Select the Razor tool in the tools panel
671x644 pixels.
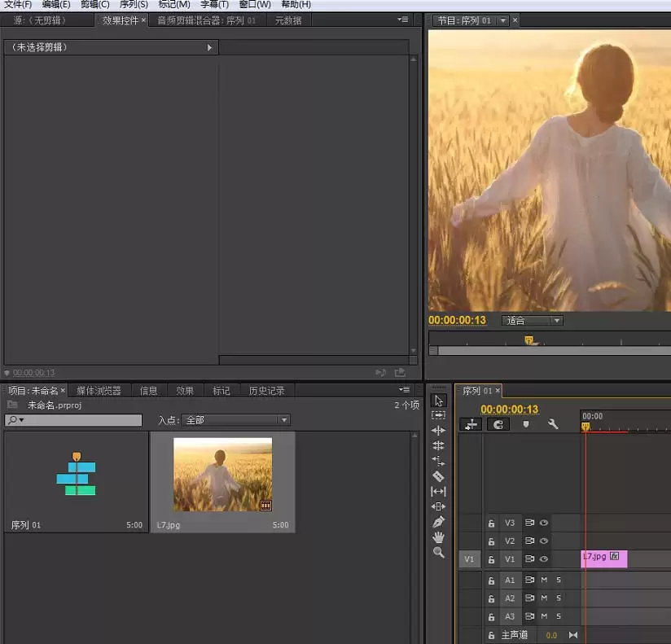pyautogui.click(x=438, y=476)
